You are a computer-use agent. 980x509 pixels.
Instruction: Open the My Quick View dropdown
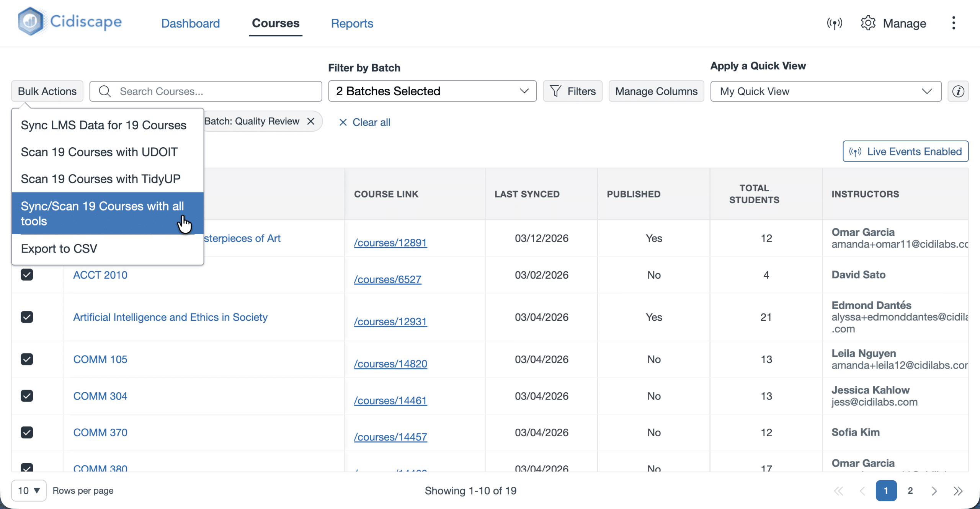coord(826,91)
